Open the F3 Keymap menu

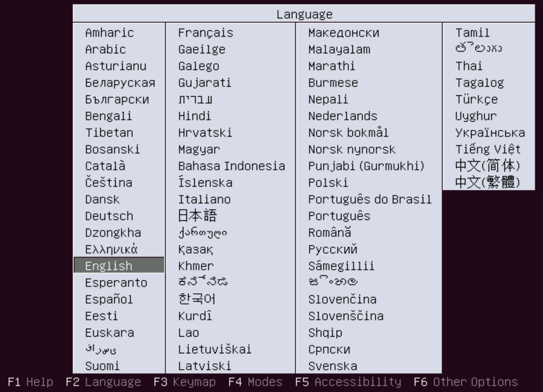coord(185,382)
